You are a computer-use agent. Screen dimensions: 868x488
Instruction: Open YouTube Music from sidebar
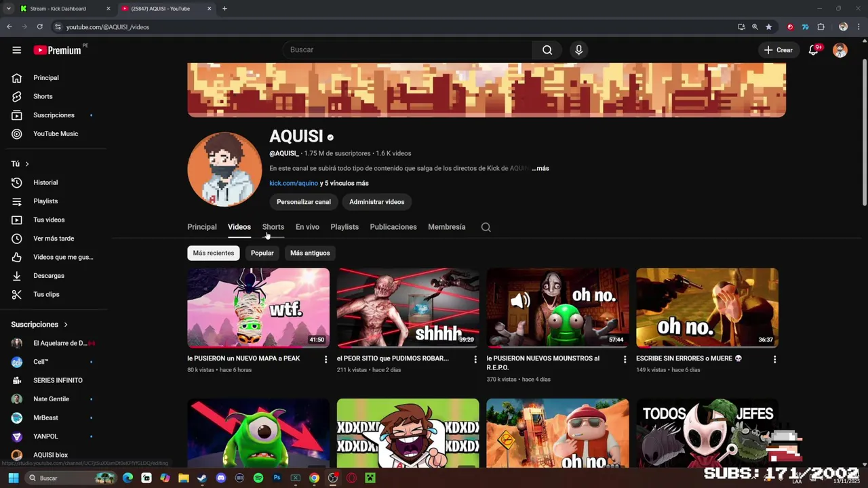tap(54, 134)
